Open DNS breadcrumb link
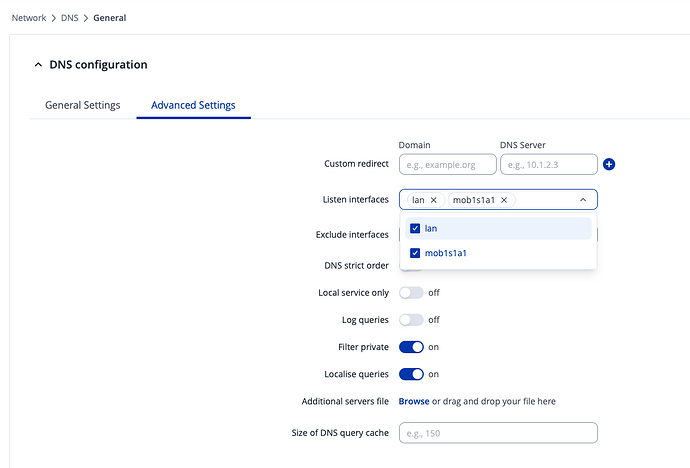The image size is (690, 468). pyautogui.click(x=70, y=18)
